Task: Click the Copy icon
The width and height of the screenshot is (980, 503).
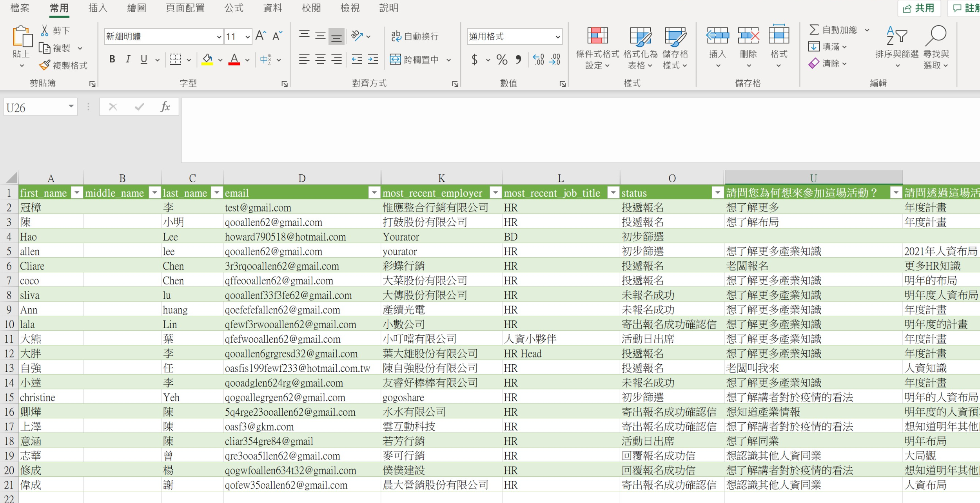Action: pyautogui.click(x=44, y=48)
